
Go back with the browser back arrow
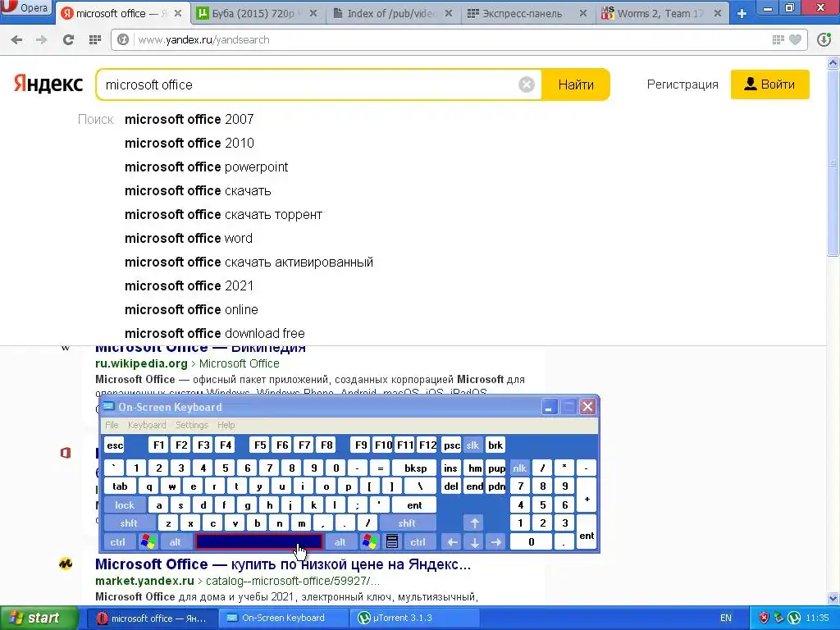tap(16, 39)
